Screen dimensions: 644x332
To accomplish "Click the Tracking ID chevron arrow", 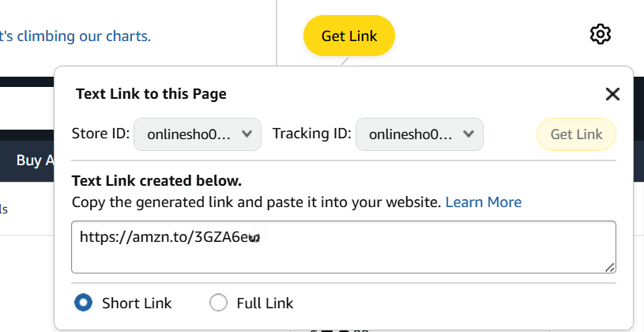I will tap(469, 134).
